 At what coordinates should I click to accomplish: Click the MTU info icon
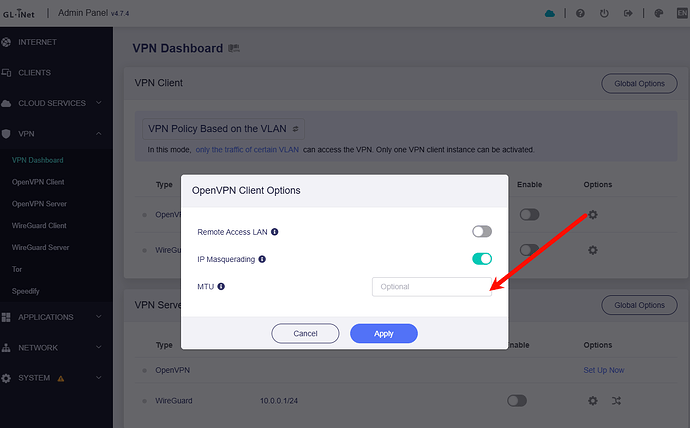[x=221, y=287]
